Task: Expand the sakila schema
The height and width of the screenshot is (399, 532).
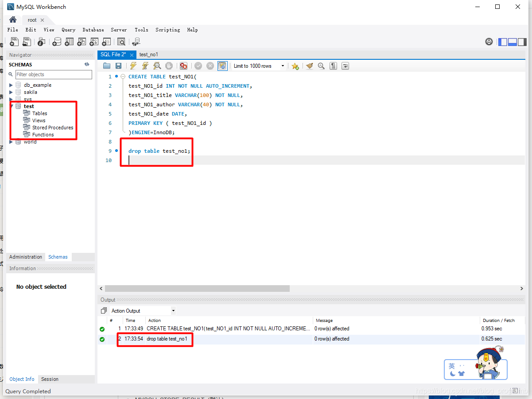Action: [11, 92]
